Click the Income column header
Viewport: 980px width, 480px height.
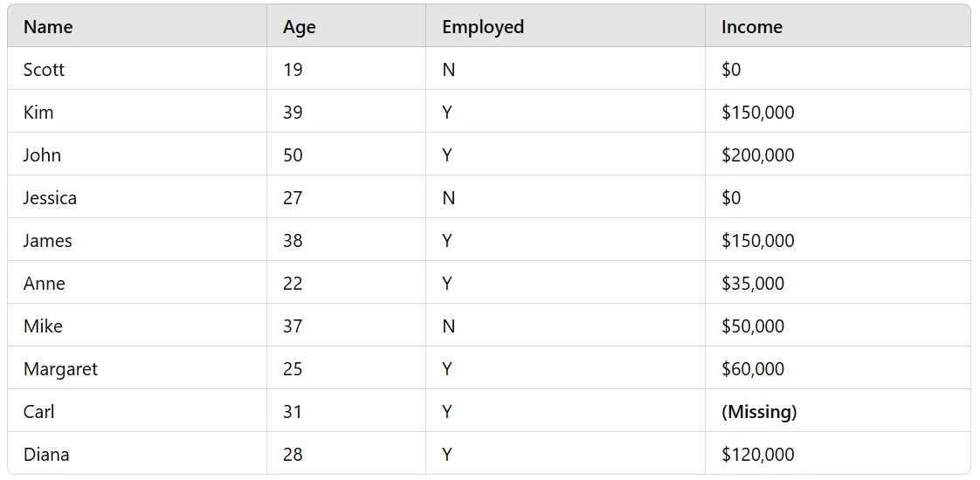point(838,27)
